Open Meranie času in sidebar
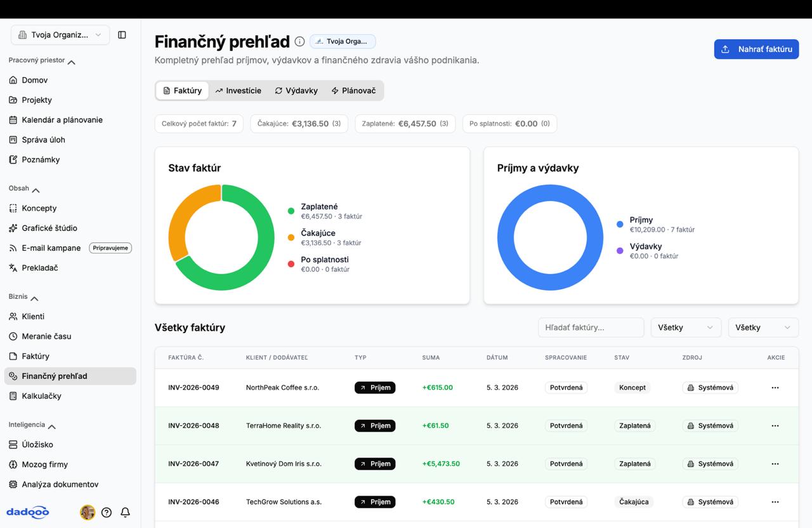Screen dimensions: 812x528 pos(46,336)
